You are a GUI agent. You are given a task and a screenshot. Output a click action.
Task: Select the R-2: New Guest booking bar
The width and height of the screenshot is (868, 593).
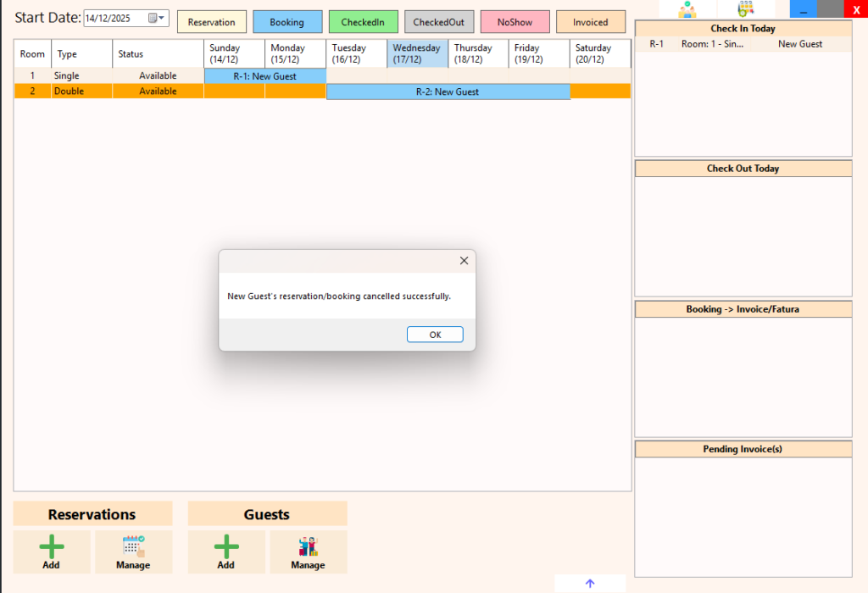(448, 91)
